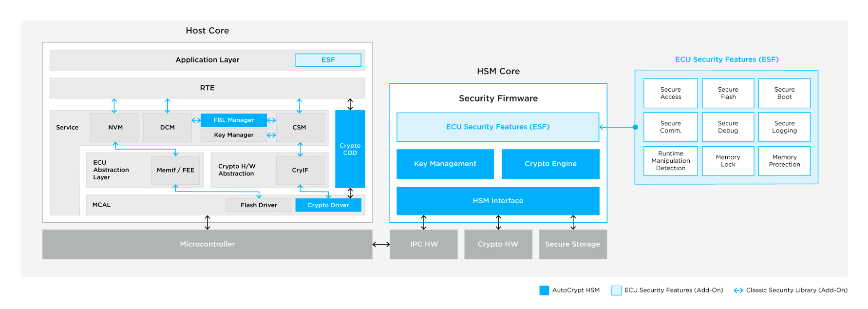Click the Memory Lock feature box
Viewport: 868px width, 309px height.
(728, 161)
